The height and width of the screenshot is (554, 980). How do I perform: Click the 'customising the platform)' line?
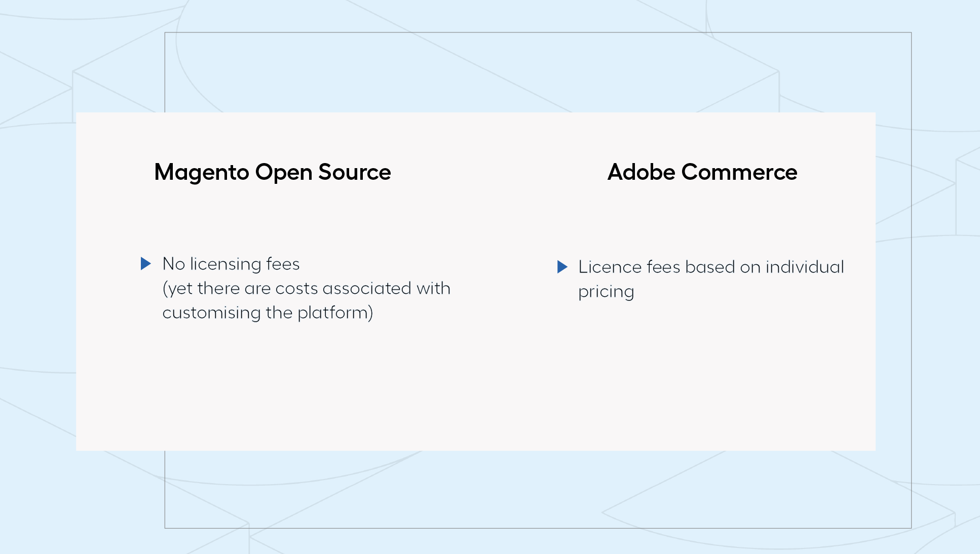coord(268,313)
